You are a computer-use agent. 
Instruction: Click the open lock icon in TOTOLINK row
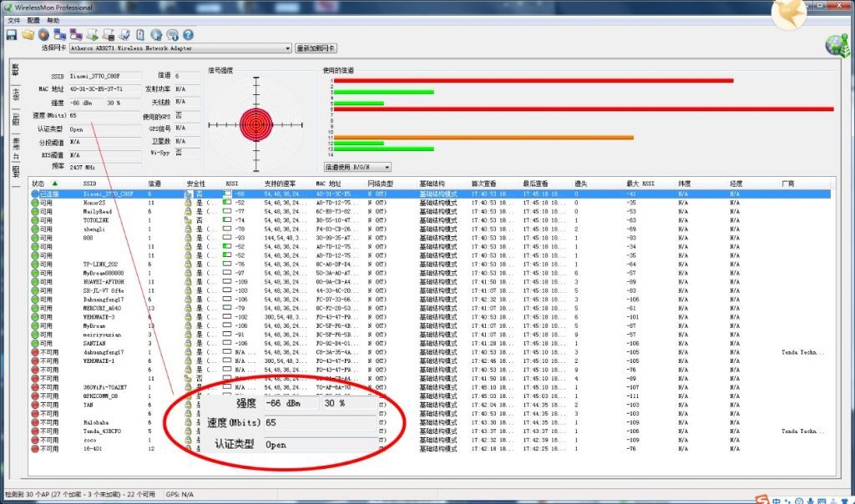tap(188, 220)
